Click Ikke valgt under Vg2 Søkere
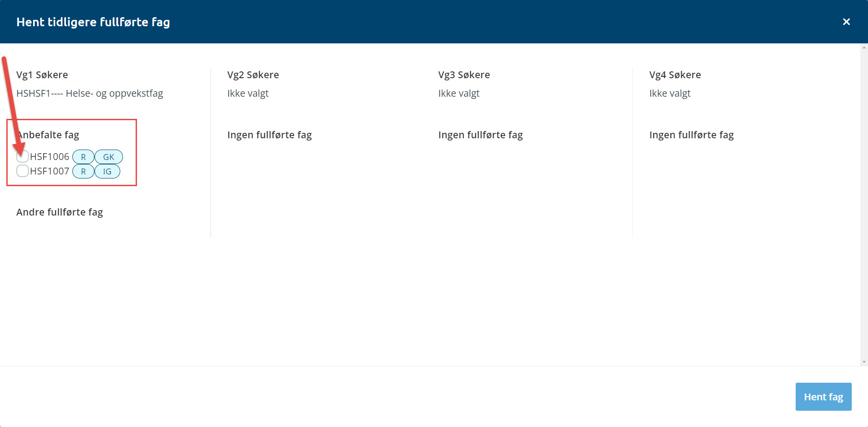868x427 pixels. click(248, 94)
